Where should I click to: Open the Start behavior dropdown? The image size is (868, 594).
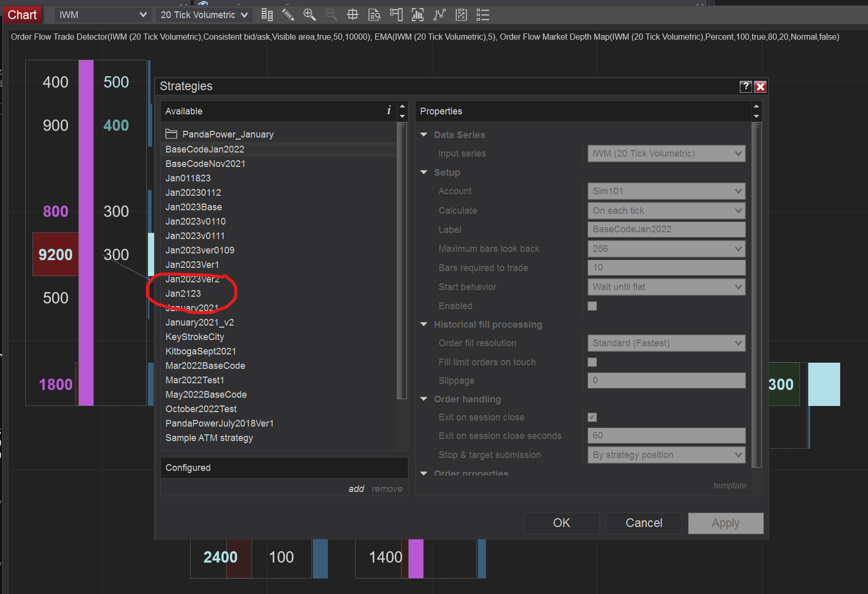point(666,287)
